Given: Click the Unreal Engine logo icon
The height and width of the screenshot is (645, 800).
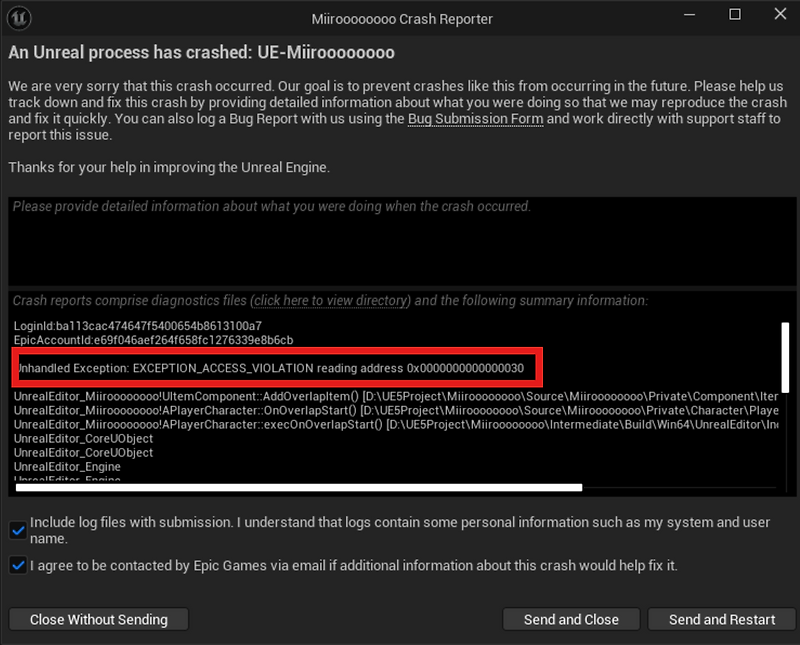Looking at the screenshot, I should [19, 18].
